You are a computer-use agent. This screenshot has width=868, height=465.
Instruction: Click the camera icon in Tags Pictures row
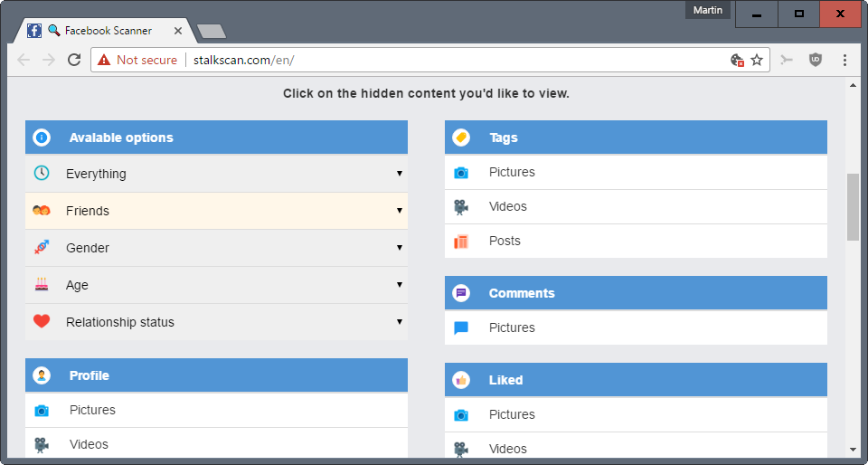pos(461,173)
